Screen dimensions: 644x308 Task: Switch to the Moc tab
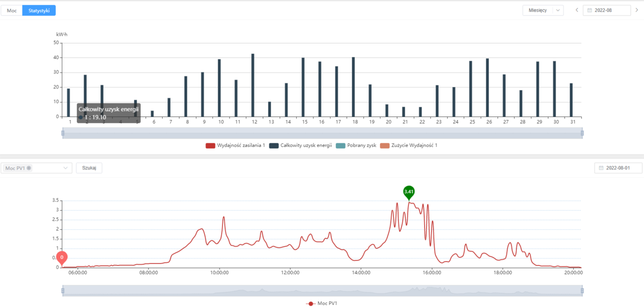(x=11, y=10)
